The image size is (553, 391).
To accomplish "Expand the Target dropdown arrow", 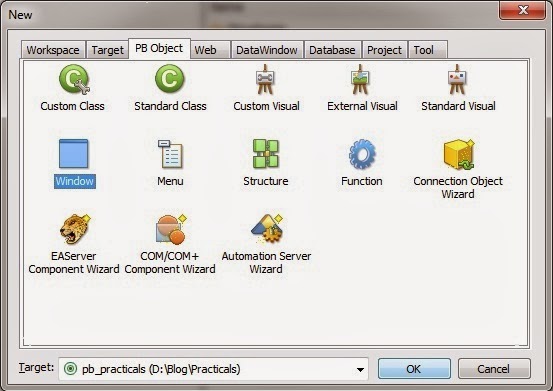I will pos(360,369).
